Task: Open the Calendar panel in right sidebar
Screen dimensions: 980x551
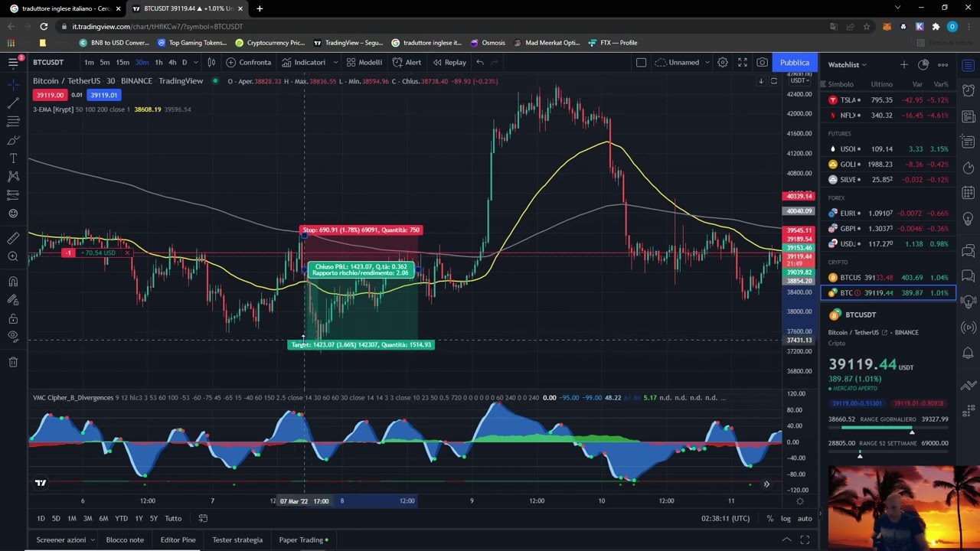Action: coord(969,192)
